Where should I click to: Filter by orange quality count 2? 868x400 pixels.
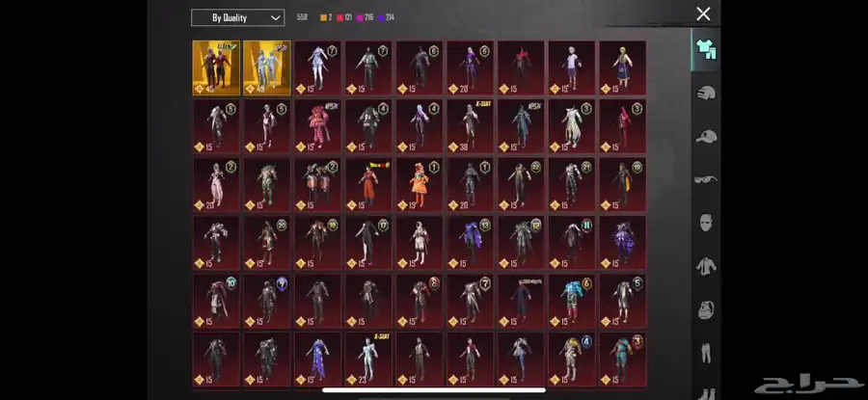tap(326, 17)
